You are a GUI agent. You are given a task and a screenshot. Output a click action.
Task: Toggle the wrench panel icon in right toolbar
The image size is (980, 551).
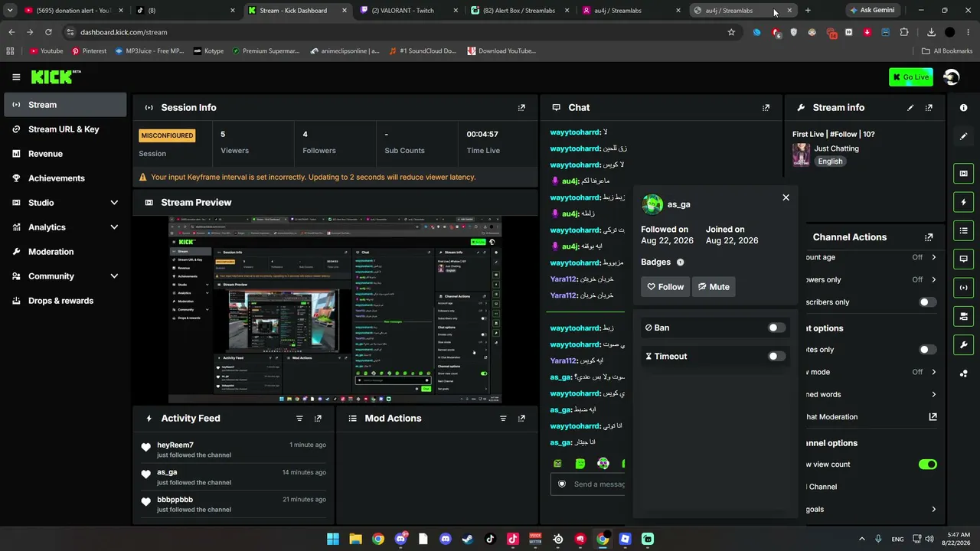coord(963,344)
